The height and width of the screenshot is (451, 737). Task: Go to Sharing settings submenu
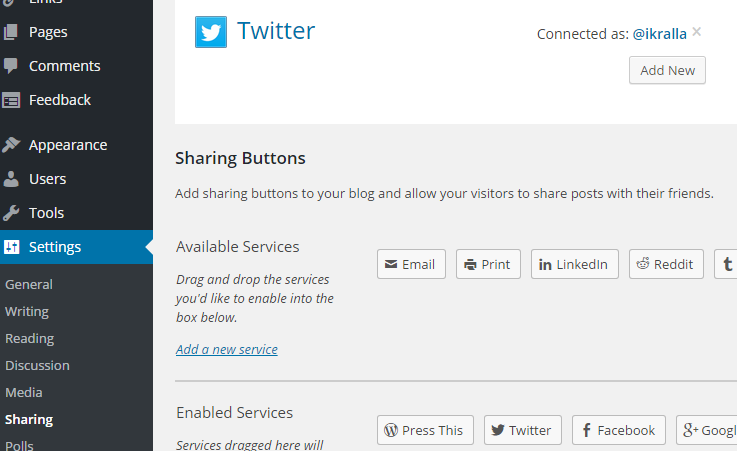(29, 420)
